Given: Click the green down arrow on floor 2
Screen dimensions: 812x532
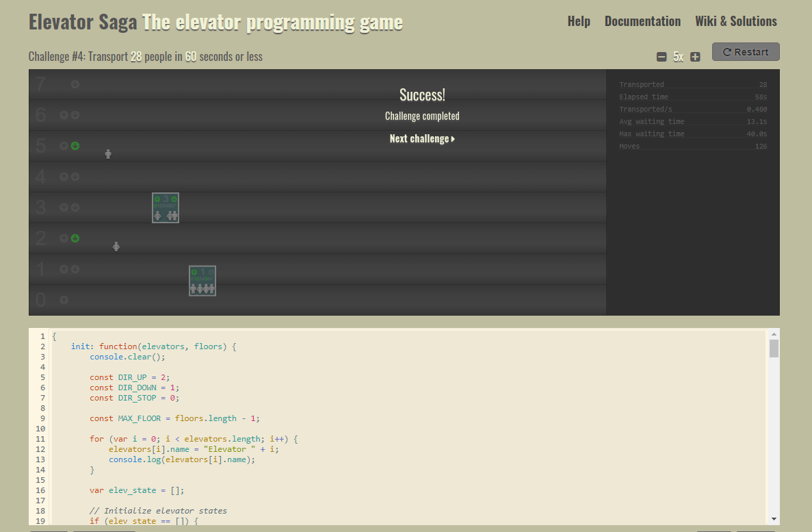Looking at the screenshot, I should [75, 238].
